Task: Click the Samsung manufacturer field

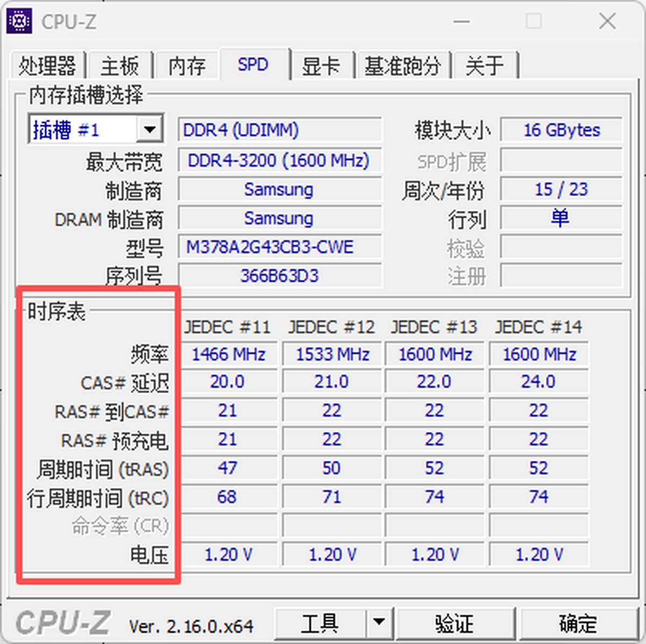Action: (279, 189)
